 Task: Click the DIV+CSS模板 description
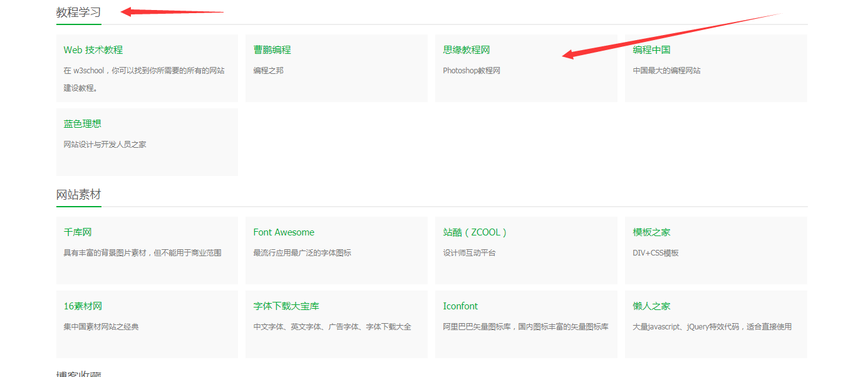[x=656, y=253]
